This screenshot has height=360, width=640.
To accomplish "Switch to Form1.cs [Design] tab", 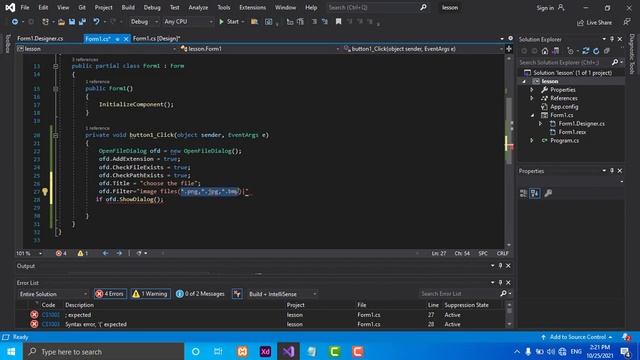I will coord(157,39).
